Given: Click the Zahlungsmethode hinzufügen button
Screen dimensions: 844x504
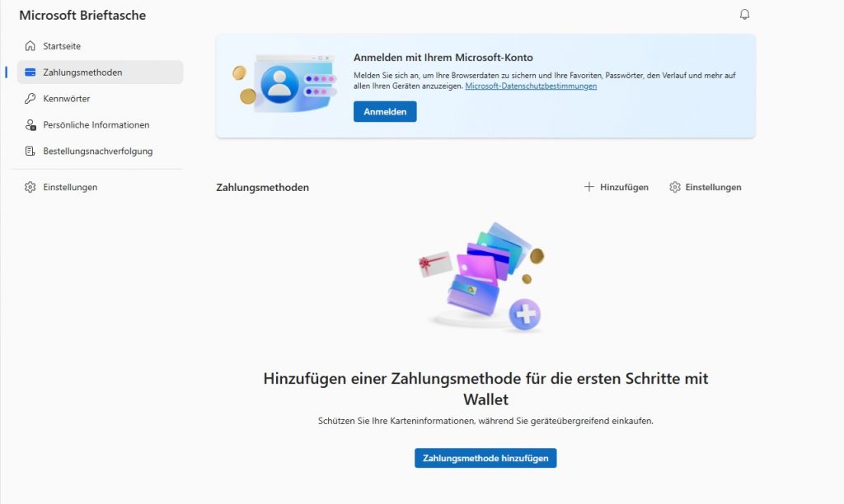Looking at the screenshot, I should 485,458.
